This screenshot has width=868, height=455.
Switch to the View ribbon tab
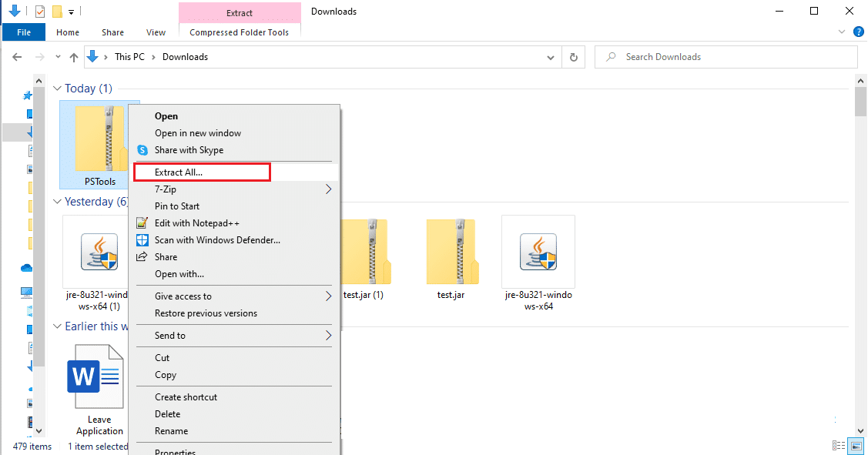coord(156,32)
